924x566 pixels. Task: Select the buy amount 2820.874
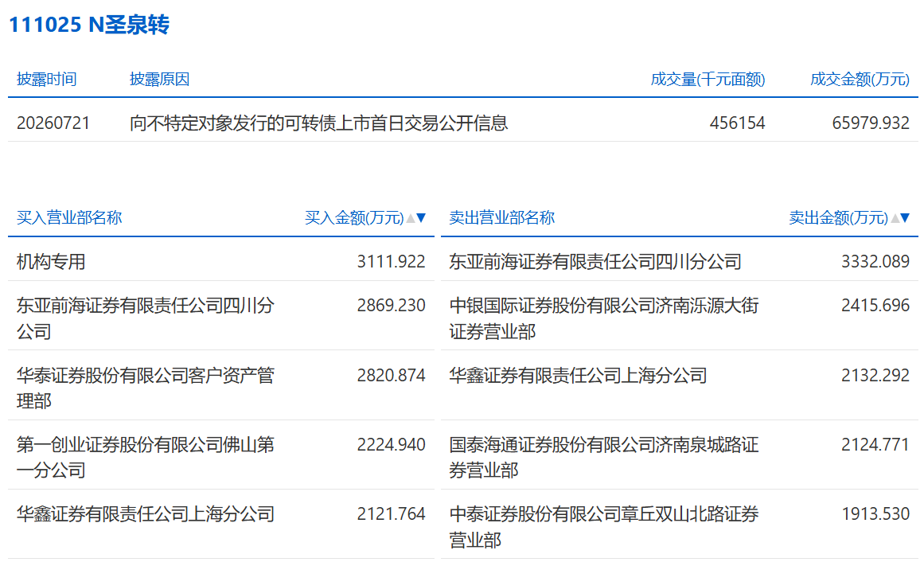click(392, 375)
